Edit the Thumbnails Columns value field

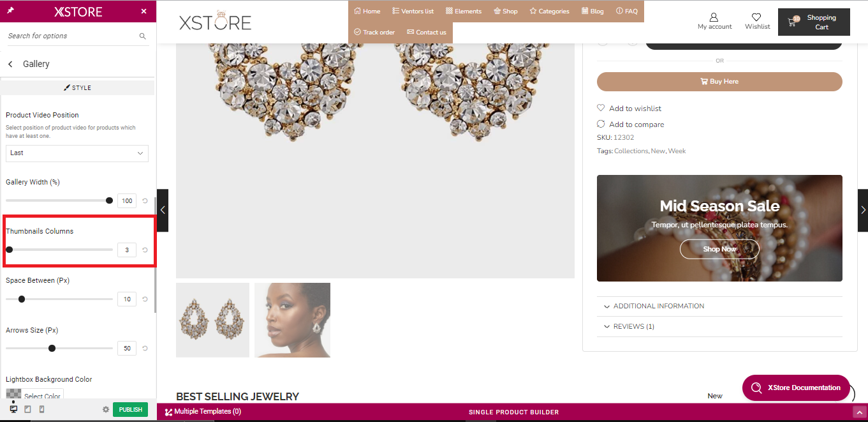pyautogui.click(x=127, y=250)
